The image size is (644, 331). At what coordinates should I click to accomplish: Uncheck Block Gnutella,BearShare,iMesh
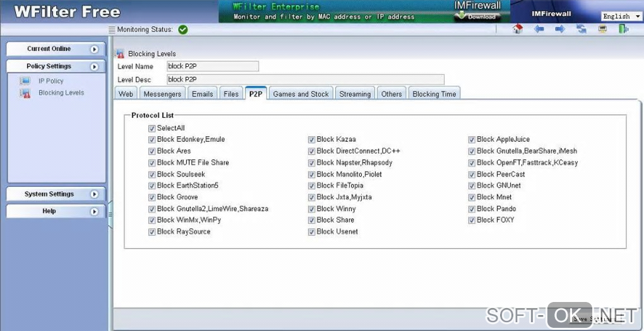pyautogui.click(x=472, y=151)
